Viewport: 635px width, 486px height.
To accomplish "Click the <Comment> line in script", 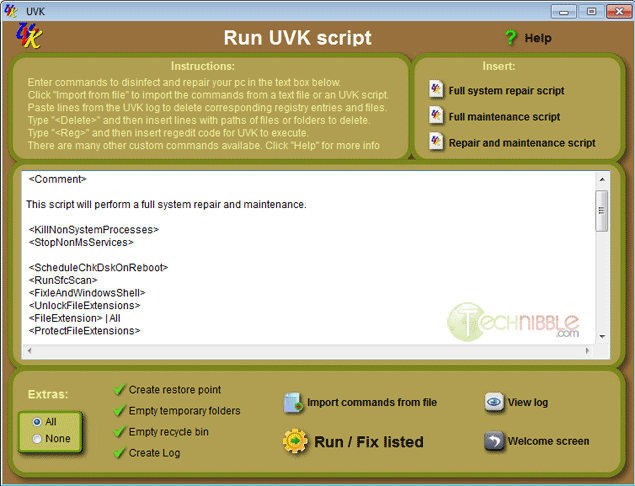I will pos(57,179).
